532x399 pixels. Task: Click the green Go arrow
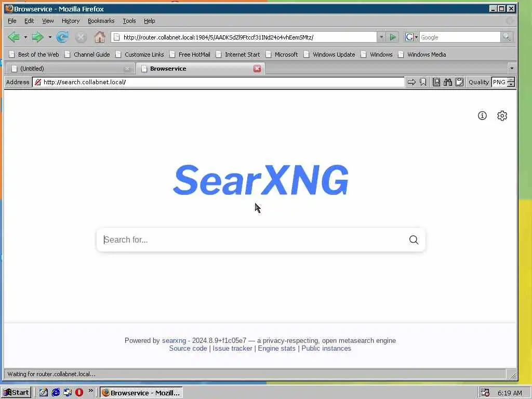393,37
